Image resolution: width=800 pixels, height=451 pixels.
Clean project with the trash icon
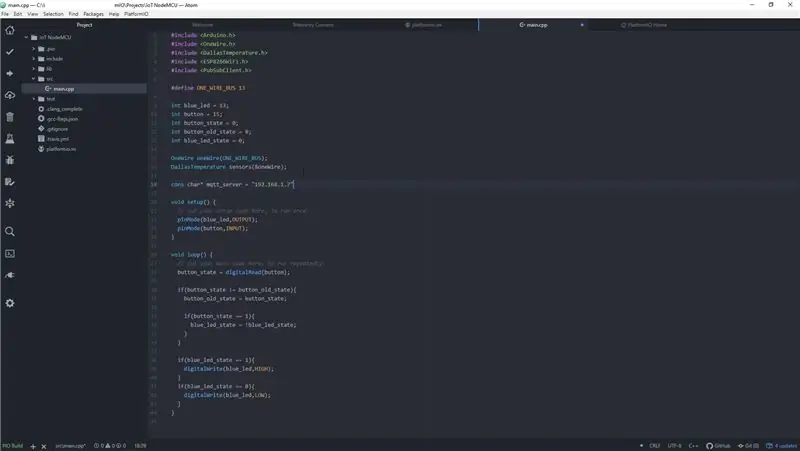pyautogui.click(x=10, y=117)
